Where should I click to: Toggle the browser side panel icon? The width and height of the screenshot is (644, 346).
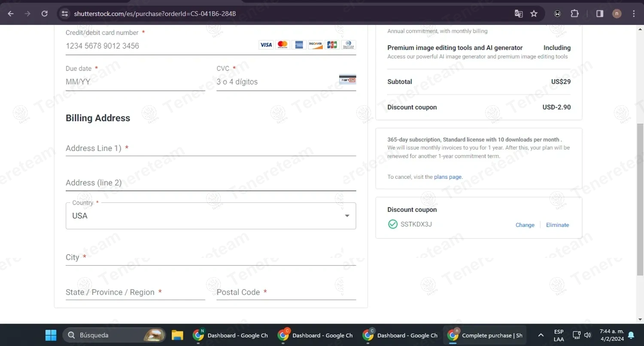point(600,14)
